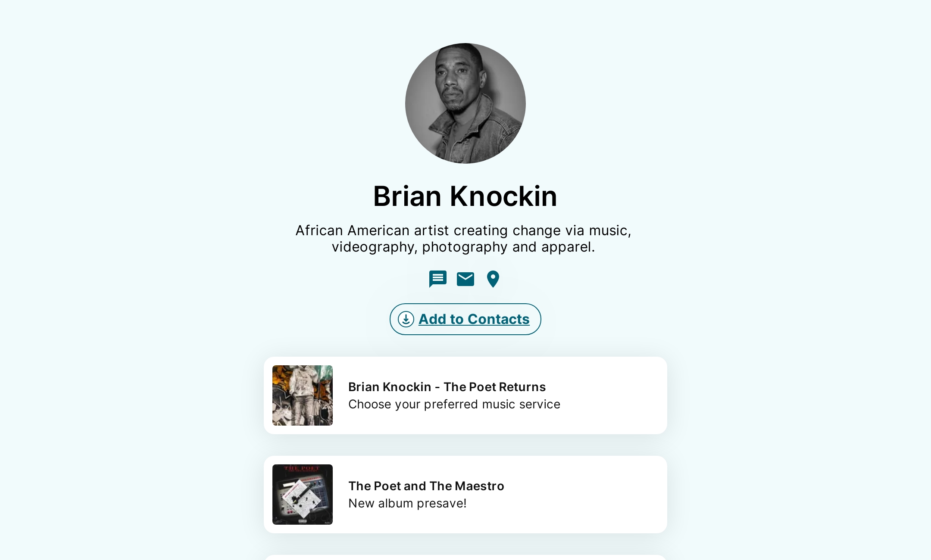Click the download icon inside Add to Contacts
The height and width of the screenshot is (560, 931).
coord(406,319)
